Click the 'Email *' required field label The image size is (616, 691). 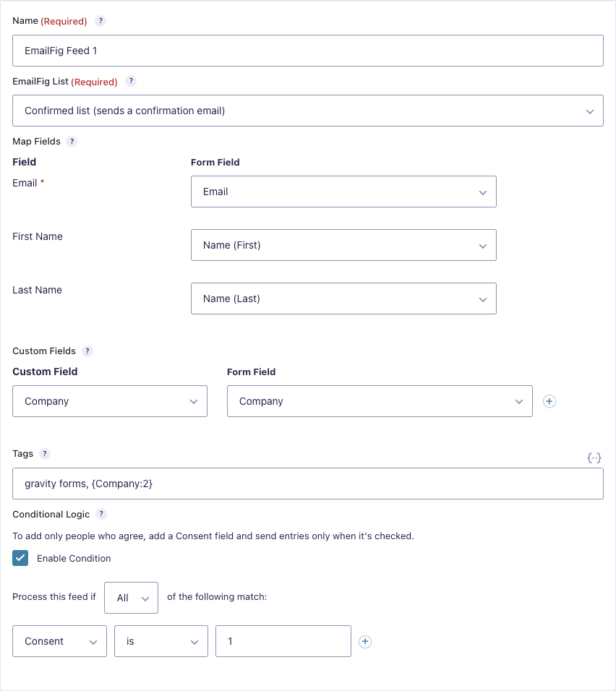[x=28, y=183]
